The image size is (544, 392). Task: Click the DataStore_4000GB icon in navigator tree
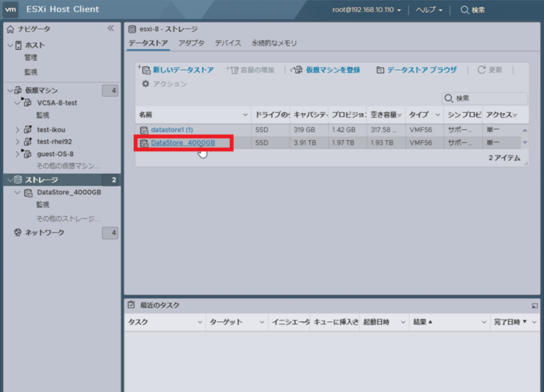click(x=28, y=193)
